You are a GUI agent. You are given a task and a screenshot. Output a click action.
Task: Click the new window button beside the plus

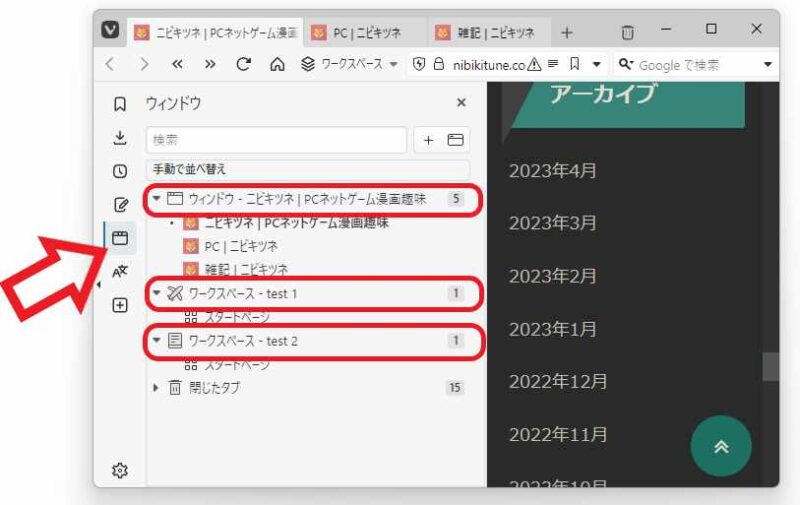click(x=455, y=140)
